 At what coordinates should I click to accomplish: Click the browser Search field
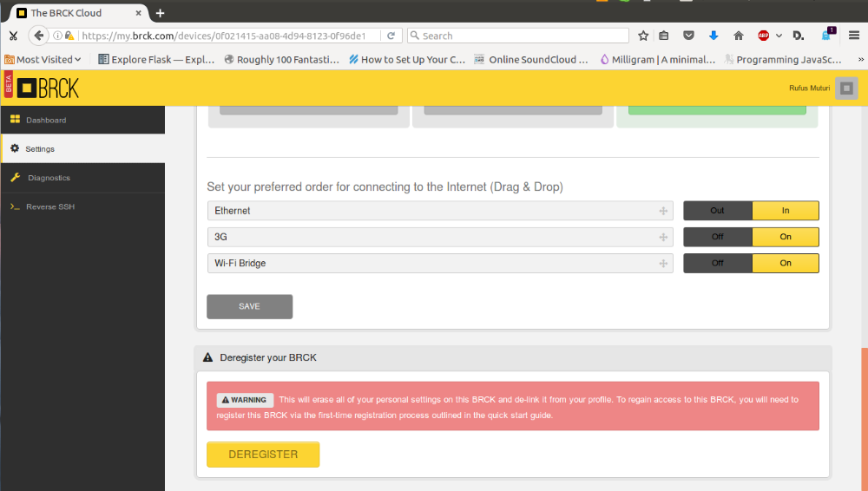517,36
